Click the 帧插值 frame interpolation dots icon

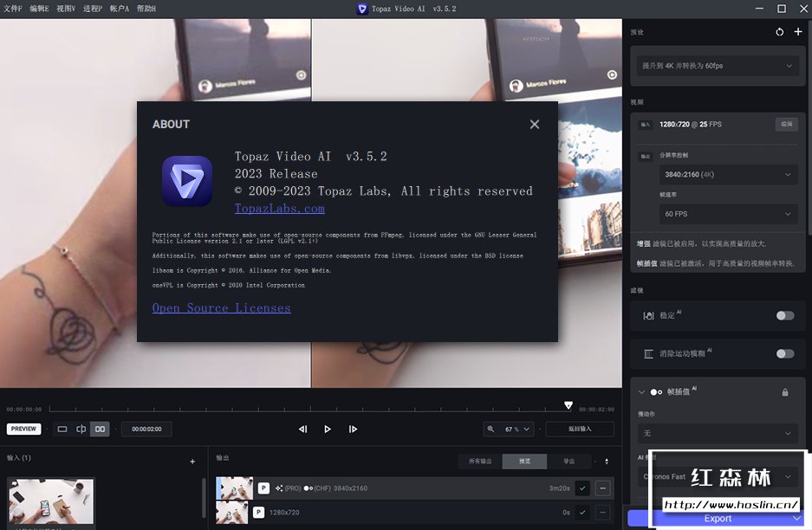pyautogui.click(x=656, y=392)
